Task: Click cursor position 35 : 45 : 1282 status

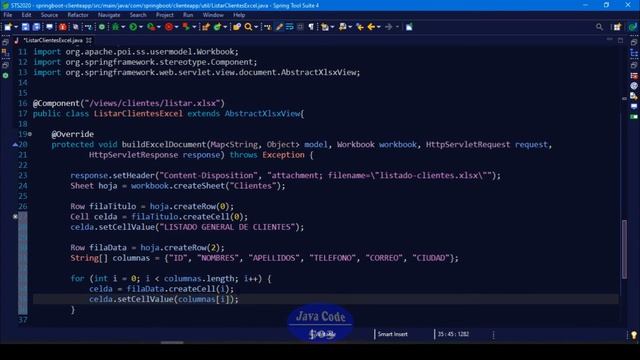Action: pyautogui.click(x=453, y=334)
